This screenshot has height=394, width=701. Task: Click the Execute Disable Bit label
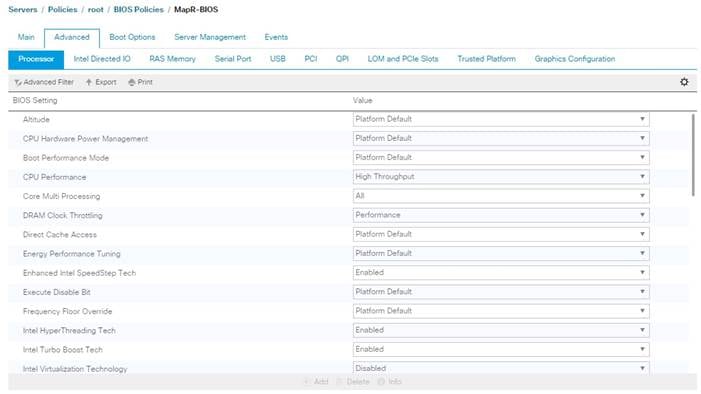(57, 292)
